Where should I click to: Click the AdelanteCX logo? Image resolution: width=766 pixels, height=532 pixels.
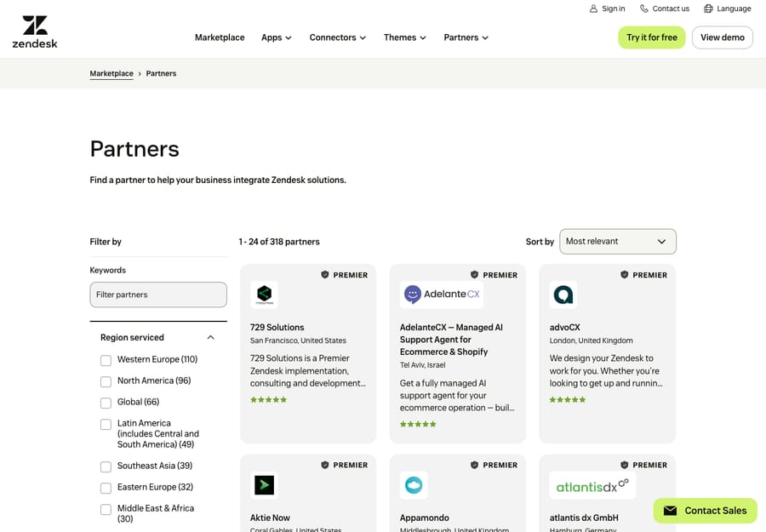point(442,295)
